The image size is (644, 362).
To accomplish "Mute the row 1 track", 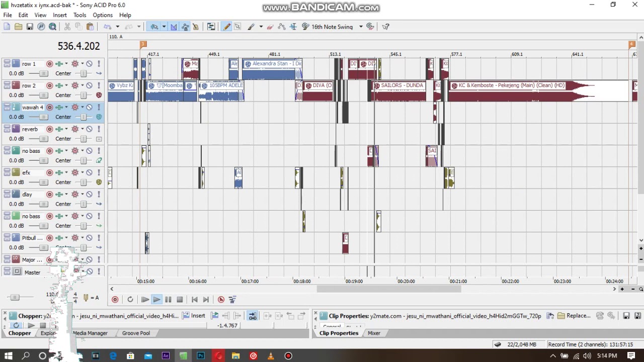I will (x=89, y=64).
